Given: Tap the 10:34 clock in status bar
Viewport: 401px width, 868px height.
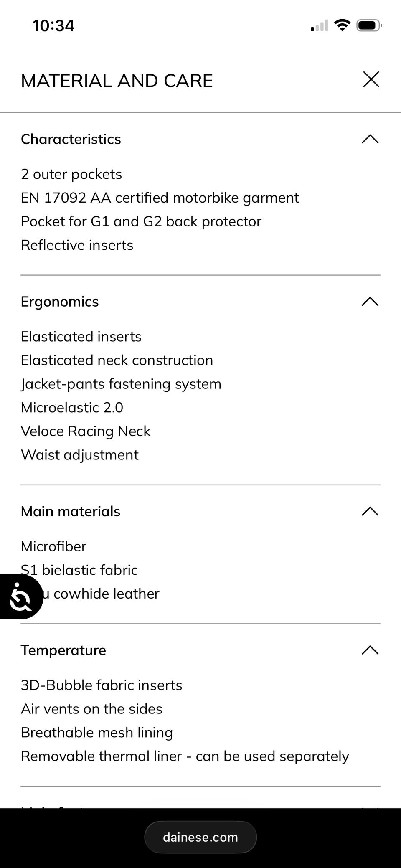Looking at the screenshot, I should click(53, 26).
